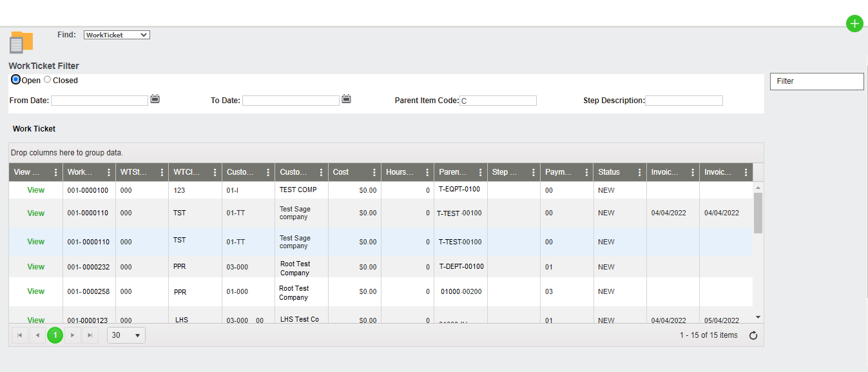
Task: Click the WorkTicket module icon at top left
Action: pyautogui.click(x=21, y=42)
